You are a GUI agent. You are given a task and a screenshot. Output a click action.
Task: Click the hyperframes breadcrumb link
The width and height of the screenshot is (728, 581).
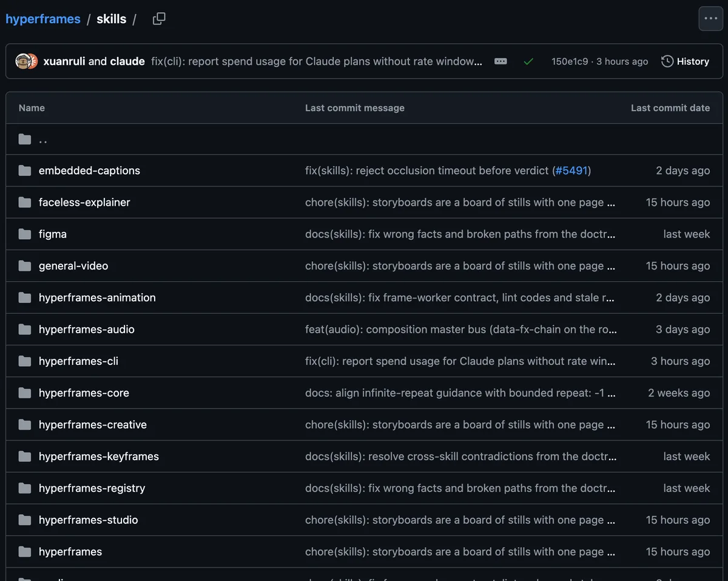(43, 19)
